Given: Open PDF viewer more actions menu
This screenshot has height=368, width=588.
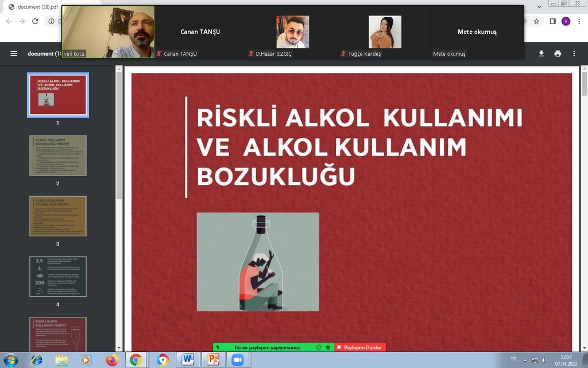Looking at the screenshot, I should (x=574, y=53).
